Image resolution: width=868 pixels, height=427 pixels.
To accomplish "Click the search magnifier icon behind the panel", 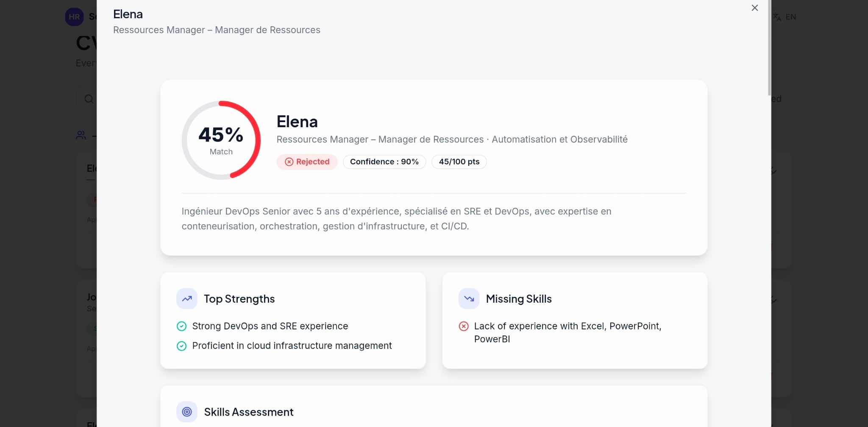I will pos(89,99).
